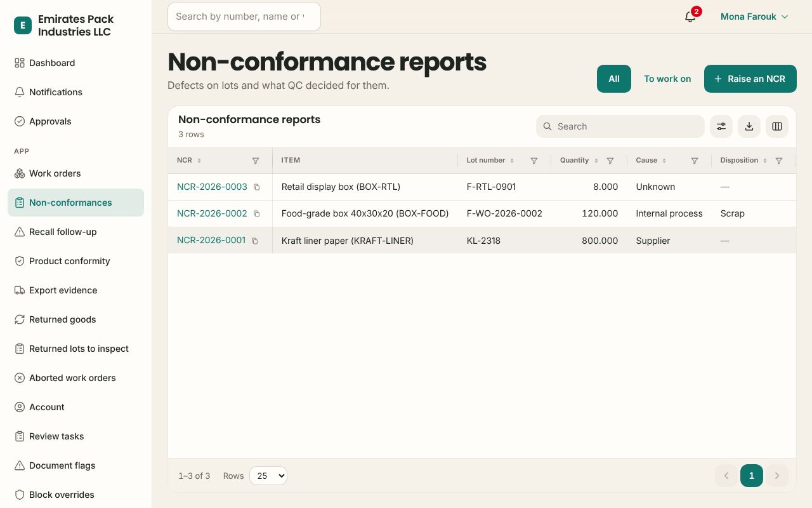Filter the Disposition column
Viewport: 812px width, 508px height.
(x=779, y=161)
